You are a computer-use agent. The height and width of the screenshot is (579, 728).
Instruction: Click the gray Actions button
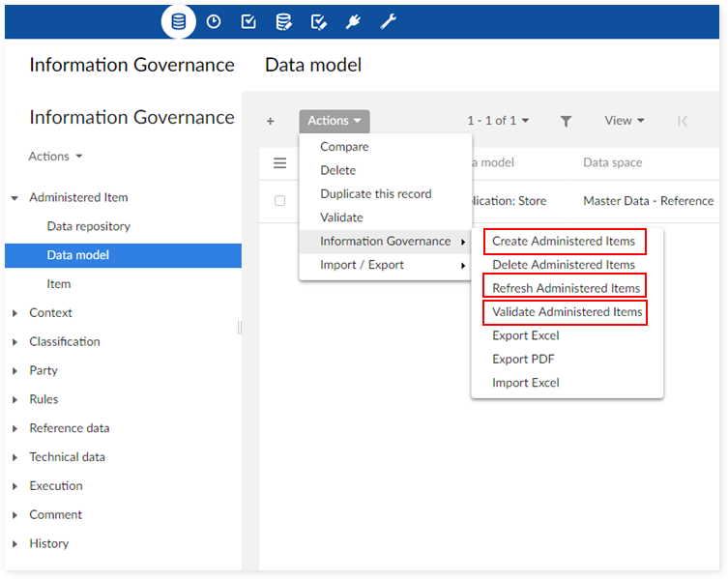click(335, 121)
